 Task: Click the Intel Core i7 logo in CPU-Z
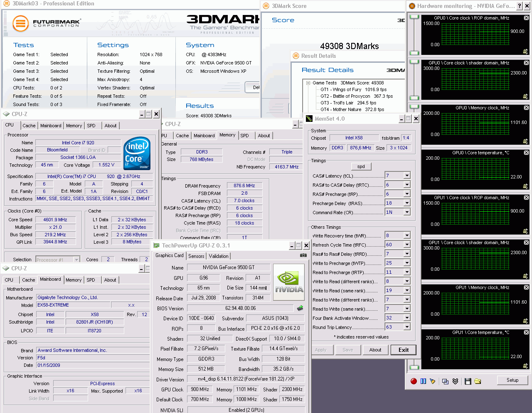137,153
